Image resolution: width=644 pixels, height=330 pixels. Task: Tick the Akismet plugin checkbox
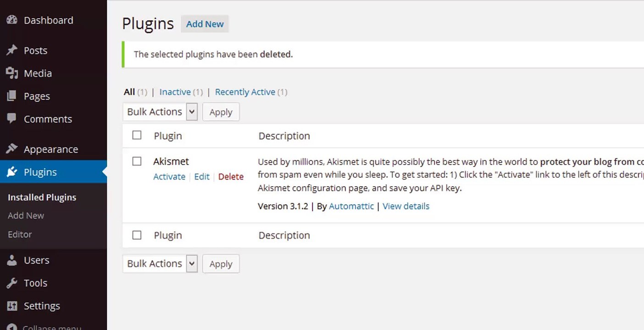click(137, 161)
